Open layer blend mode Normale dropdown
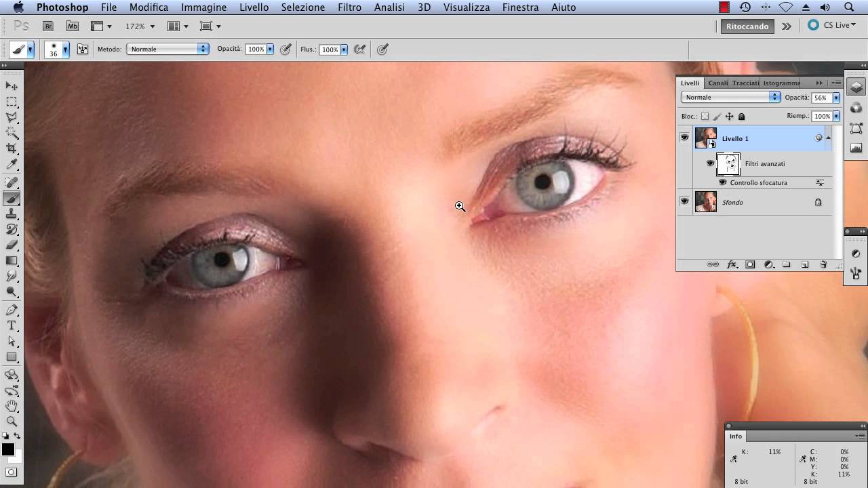 [x=730, y=98]
